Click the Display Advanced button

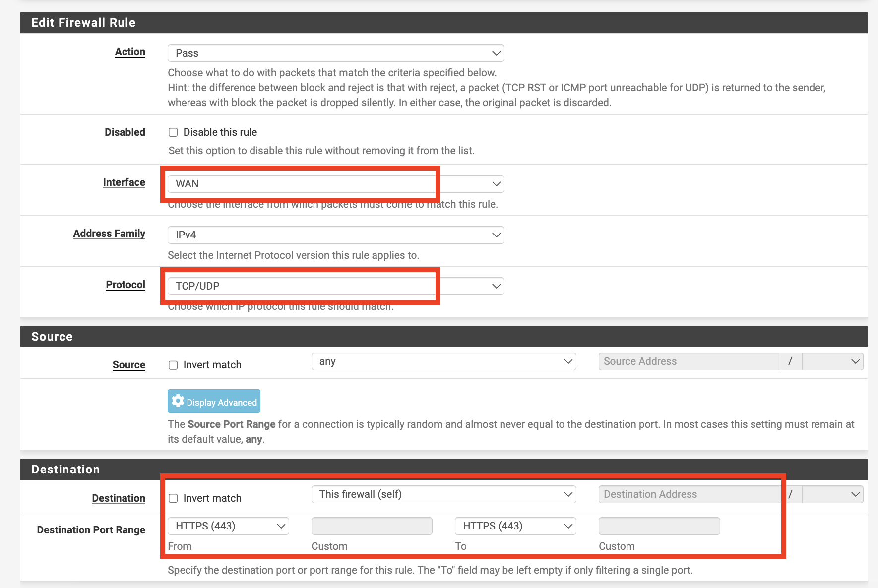click(213, 401)
